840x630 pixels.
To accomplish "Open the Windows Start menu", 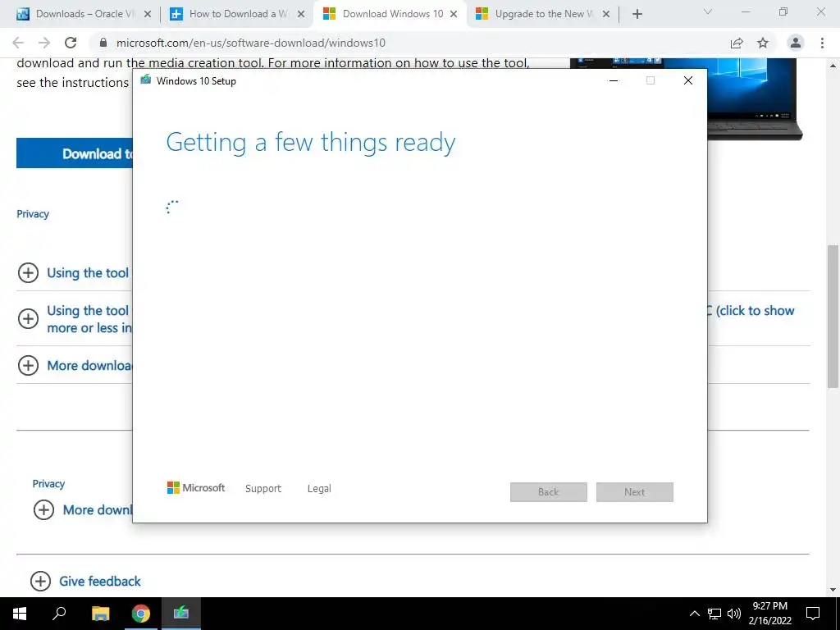I will click(20, 614).
